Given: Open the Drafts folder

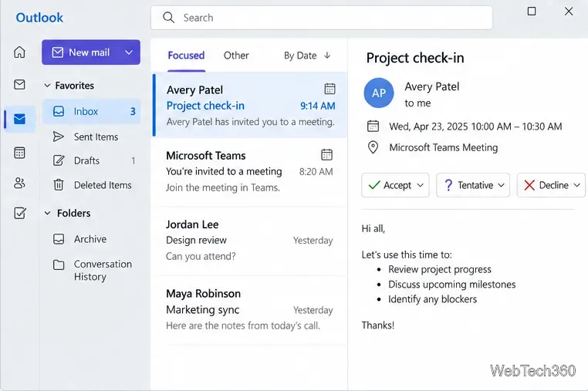Looking at the screenshot, I should coord(92,161).
